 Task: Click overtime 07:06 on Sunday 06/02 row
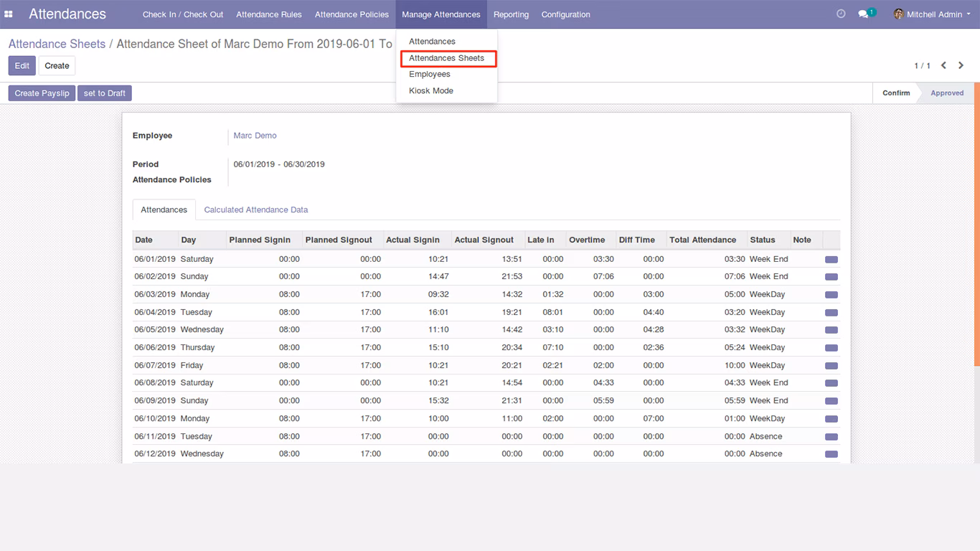pyautogui.click(x=603, y=276)
